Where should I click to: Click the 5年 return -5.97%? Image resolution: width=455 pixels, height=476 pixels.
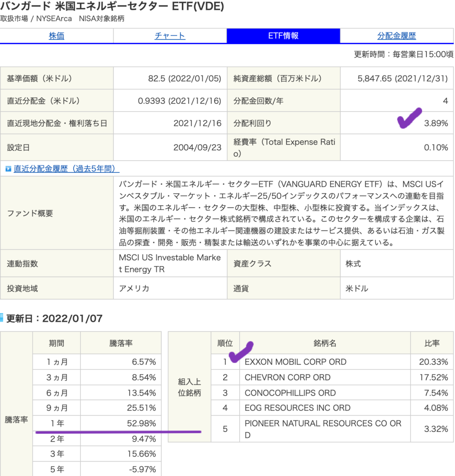point(142,469)
